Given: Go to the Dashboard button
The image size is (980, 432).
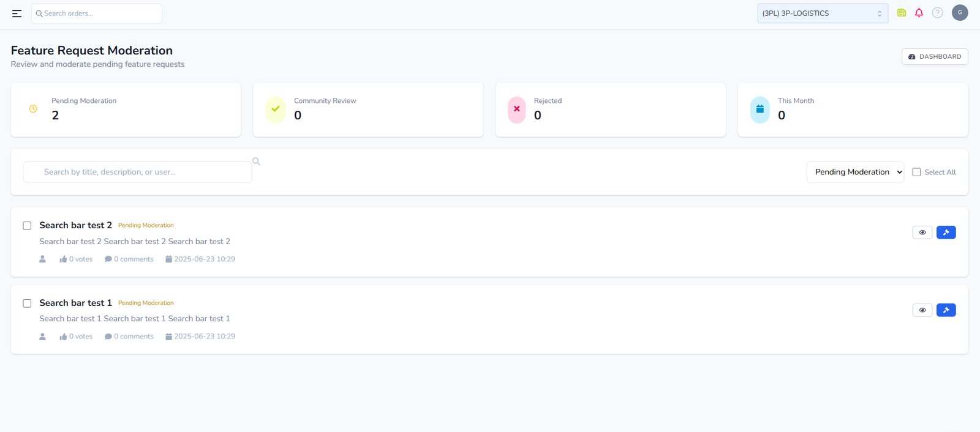Looking at the screenshot, I should coord(934,57).
